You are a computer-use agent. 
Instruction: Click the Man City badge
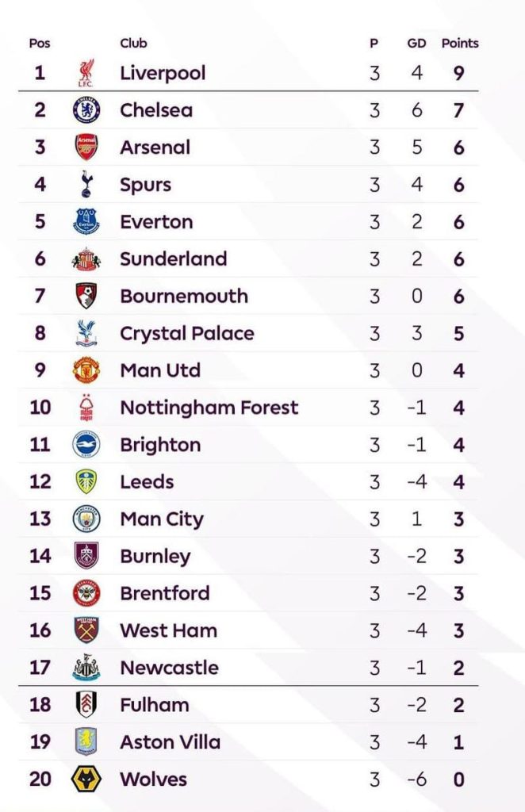(x=86, y=519)
